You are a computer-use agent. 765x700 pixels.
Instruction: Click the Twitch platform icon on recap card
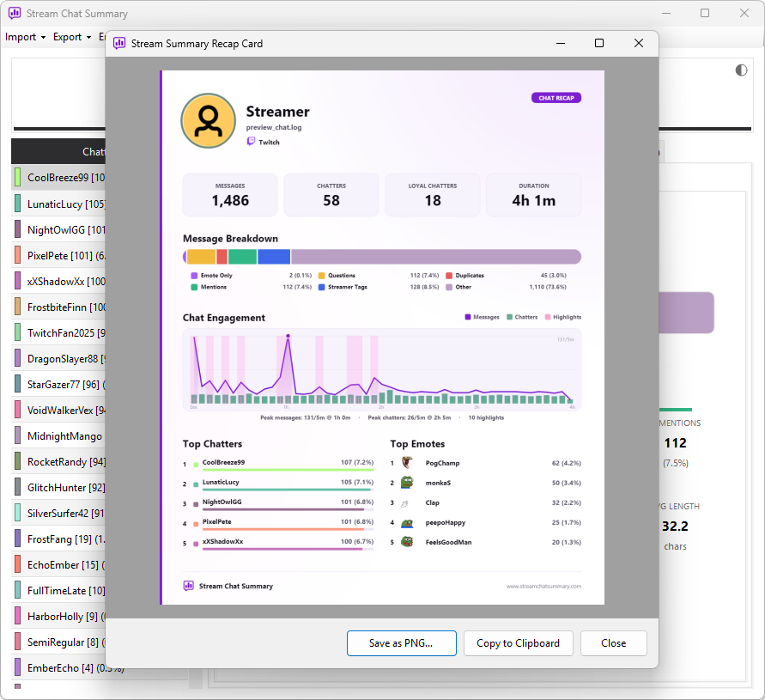tap(251, 142)
